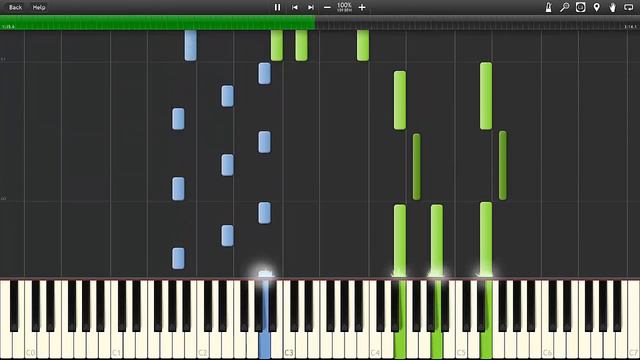Skip back to the previous section
Image resolution: width=640 pixels, height=360 pixels.
[294, 7]
